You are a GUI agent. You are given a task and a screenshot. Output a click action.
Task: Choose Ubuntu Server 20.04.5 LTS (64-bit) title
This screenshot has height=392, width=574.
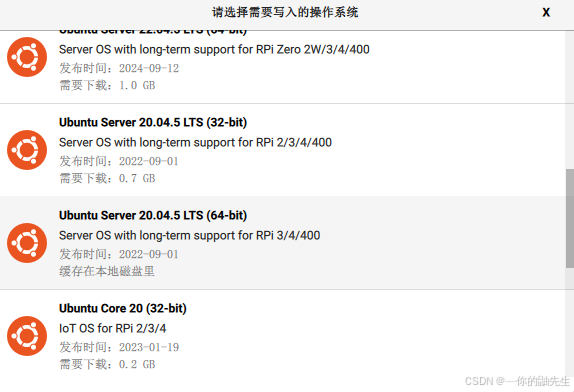(153, 215)
